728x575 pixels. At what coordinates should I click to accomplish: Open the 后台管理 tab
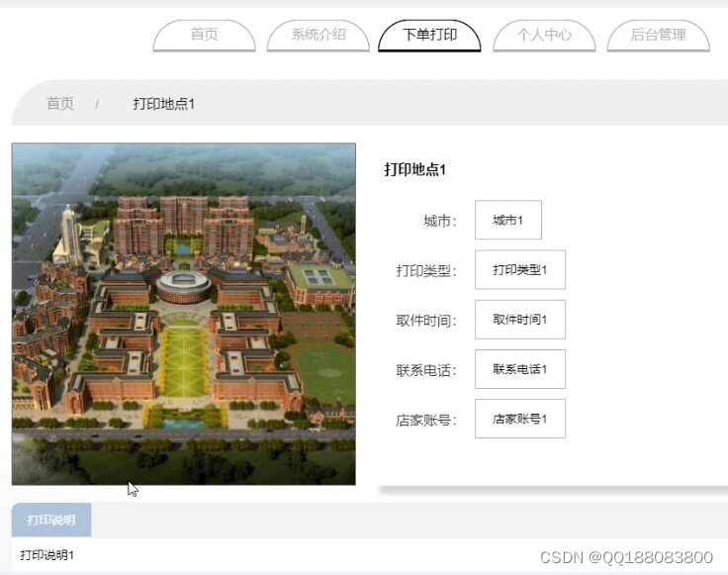point(659,36)
